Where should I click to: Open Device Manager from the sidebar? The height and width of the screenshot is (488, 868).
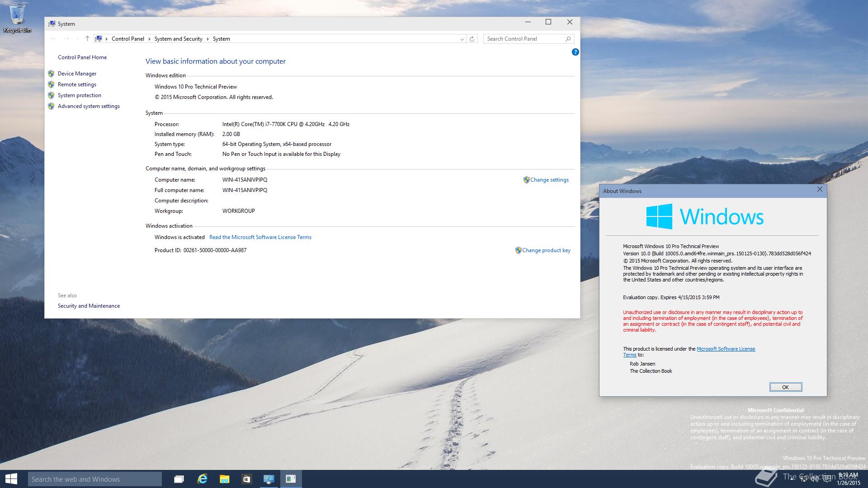(x=77, y=74)
